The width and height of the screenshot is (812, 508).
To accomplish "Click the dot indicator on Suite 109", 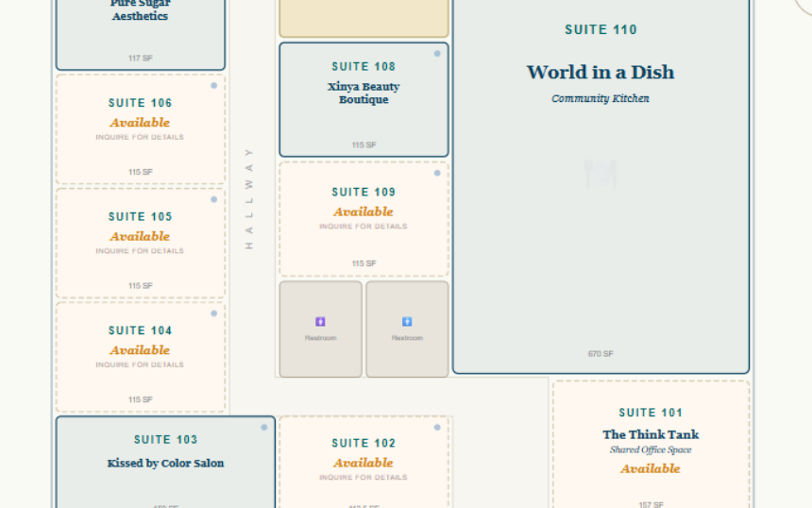I will point(437,173).
